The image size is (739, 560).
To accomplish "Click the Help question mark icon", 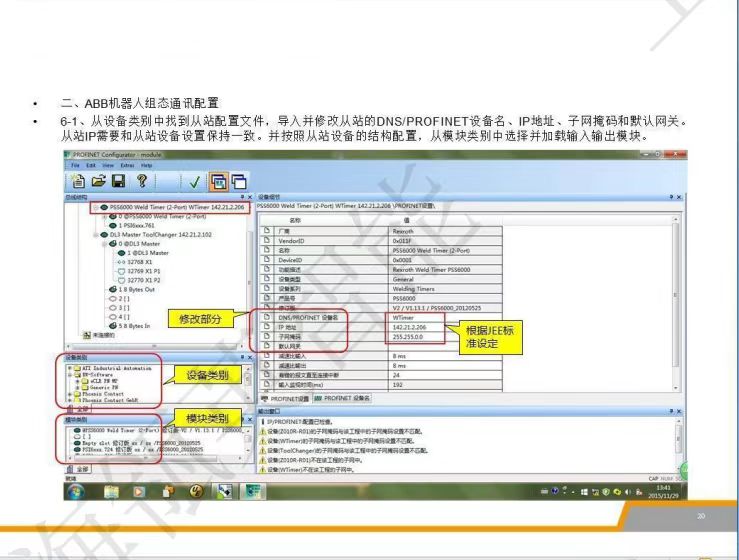I will (x=142, y=181).
